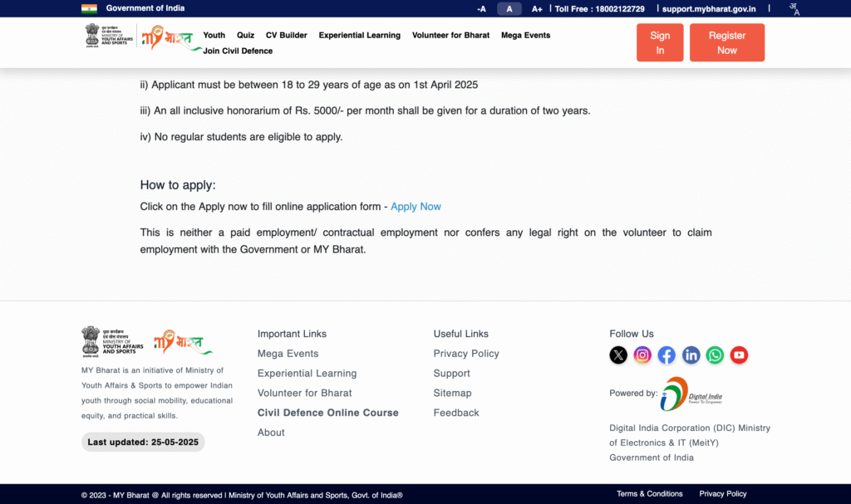Open the WhatsApp social icon
851x504 pixels.
(x=715, y=355)
